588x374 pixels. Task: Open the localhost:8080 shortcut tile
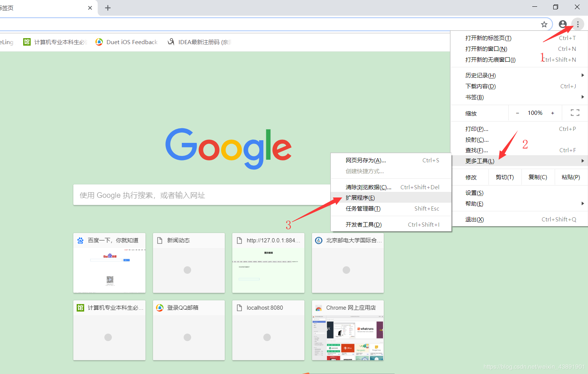[268, 330]
